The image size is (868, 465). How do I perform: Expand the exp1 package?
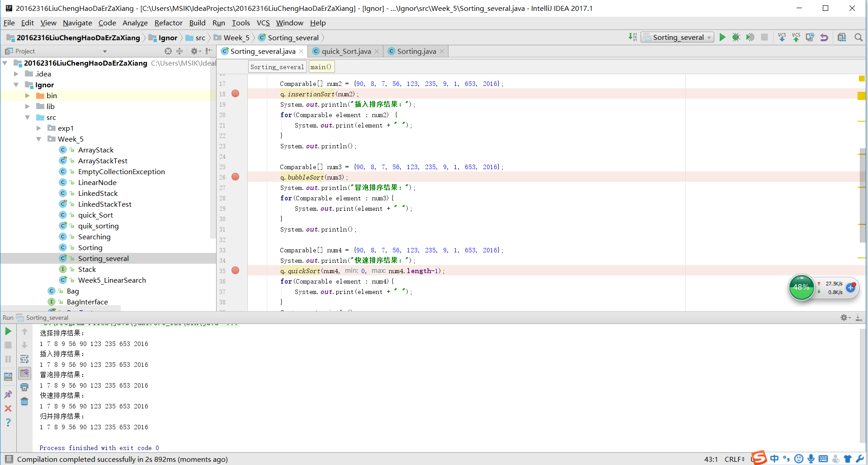(x=39, y=128)
